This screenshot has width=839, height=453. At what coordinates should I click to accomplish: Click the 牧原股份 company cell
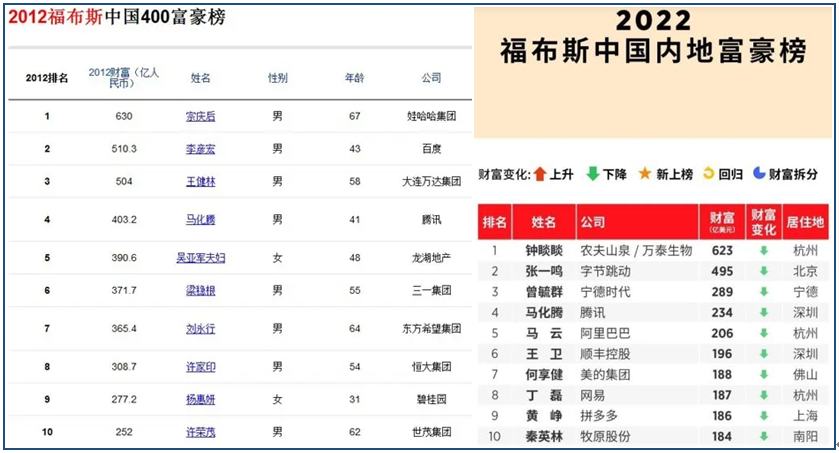tap(606, 436)
